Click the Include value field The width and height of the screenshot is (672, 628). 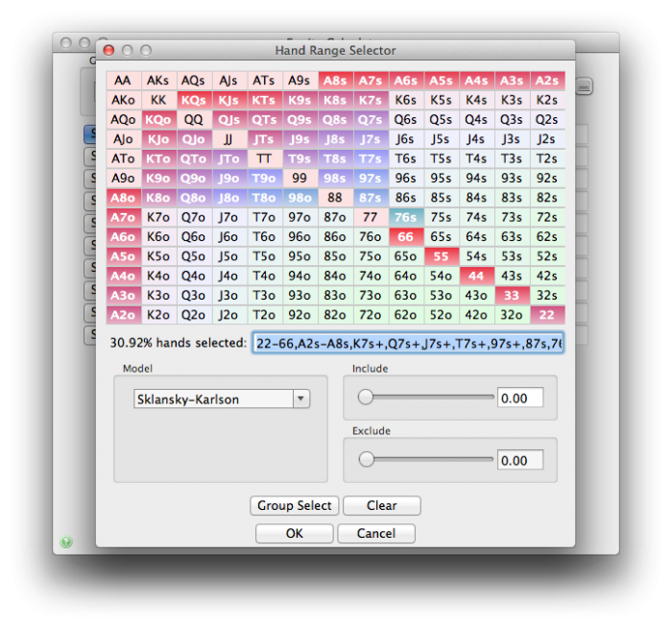tap(520, 398)
